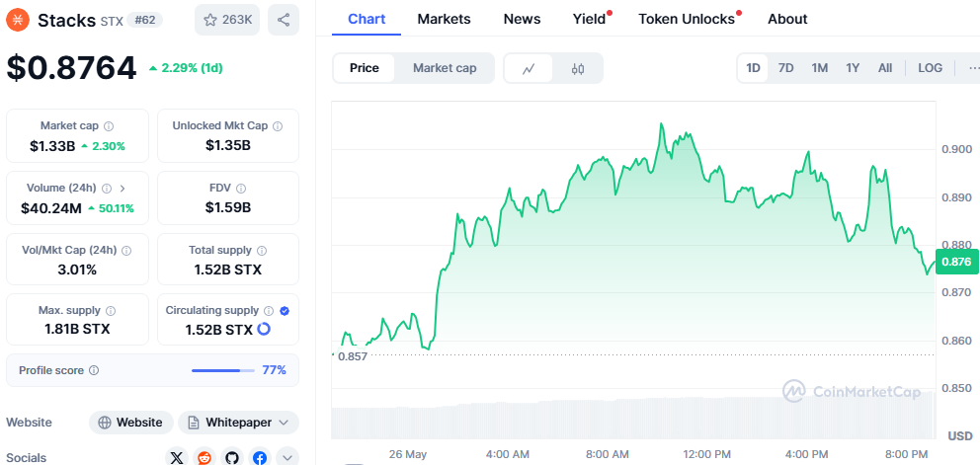
Task: Set chart range to All
Action: (885, 68)
